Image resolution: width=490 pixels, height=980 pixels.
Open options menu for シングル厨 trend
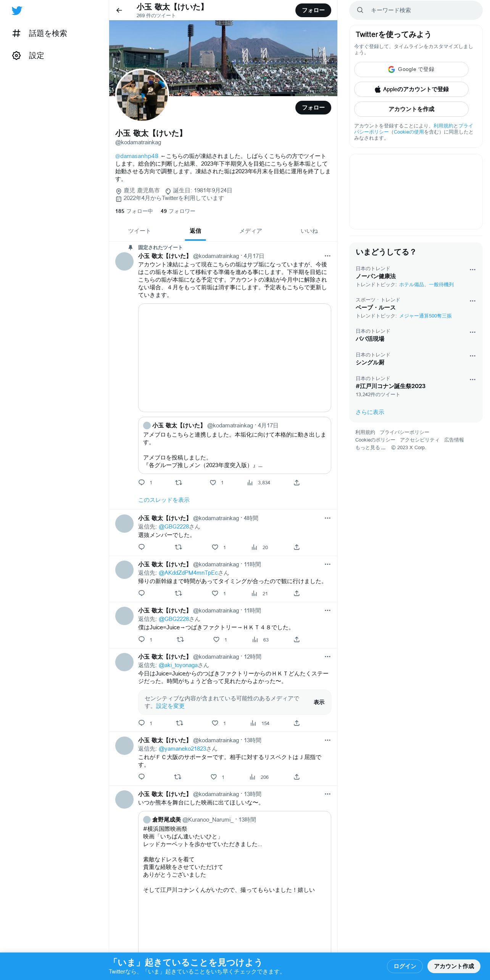(472, 356)
